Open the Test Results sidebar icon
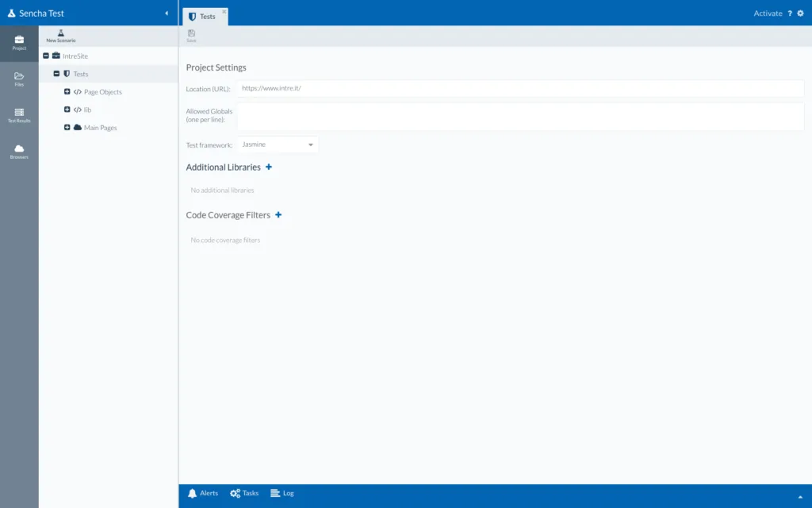 coord(19,114)
